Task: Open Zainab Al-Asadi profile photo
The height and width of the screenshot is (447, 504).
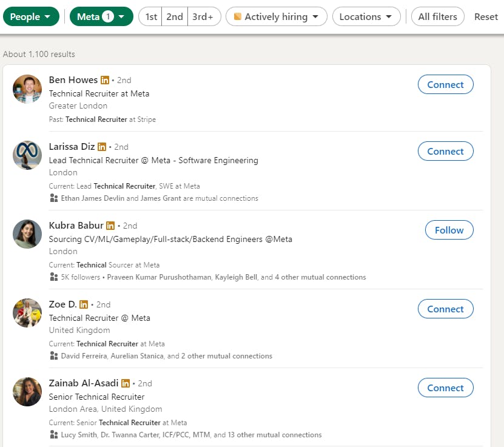Action: [x=27, y=392]
